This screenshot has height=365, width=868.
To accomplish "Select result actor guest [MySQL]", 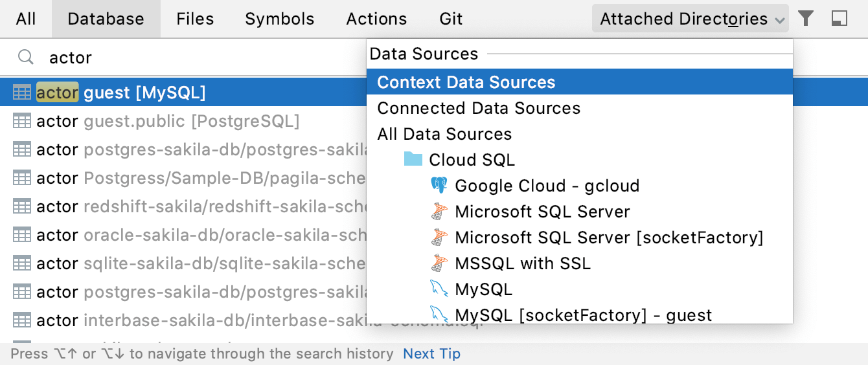I will point(183,93).
